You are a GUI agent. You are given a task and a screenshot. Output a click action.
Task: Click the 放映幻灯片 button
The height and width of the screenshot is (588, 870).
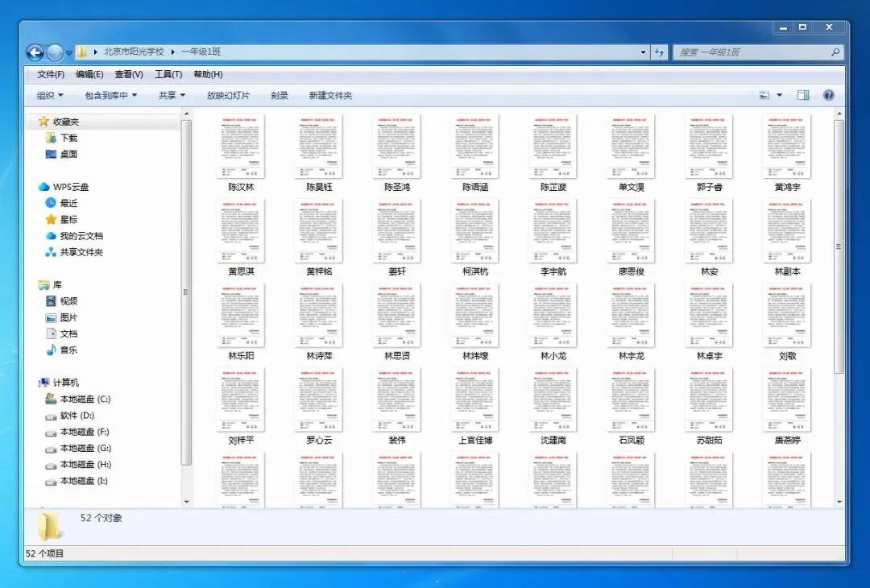coord(228,95)
